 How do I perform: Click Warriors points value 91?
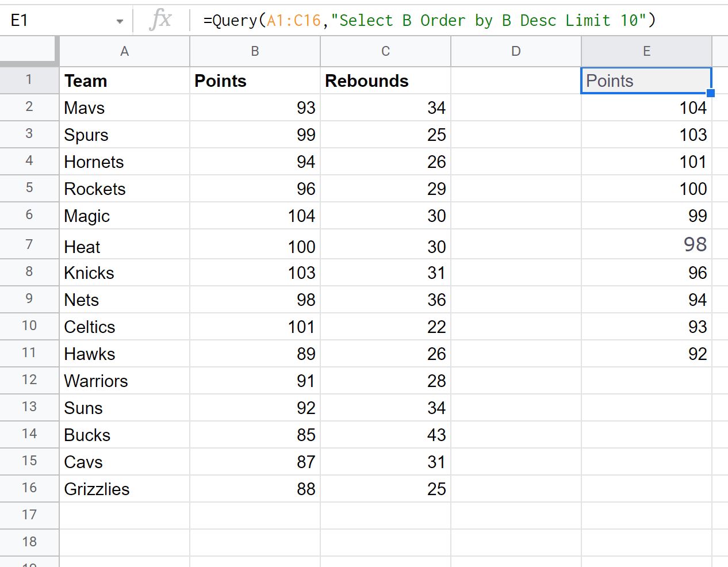[x=255, y=381]
